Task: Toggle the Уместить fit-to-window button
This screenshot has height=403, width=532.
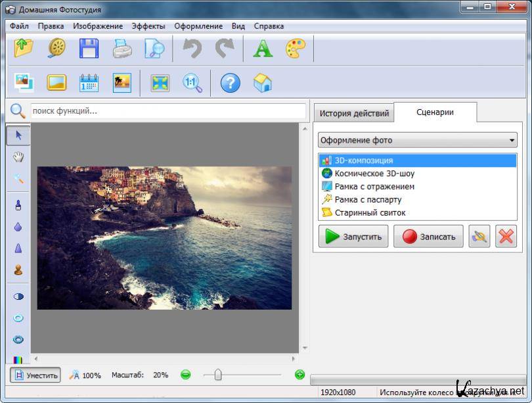Action: 35,375
